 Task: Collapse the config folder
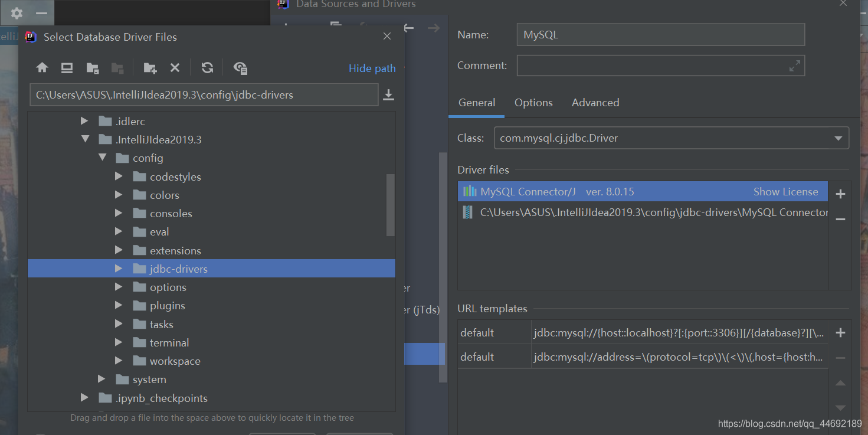tap(102, 158)
